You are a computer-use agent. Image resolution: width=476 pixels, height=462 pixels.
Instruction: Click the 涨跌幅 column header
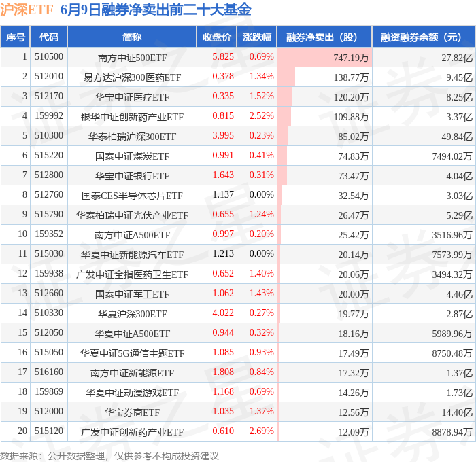pos(257,37)
